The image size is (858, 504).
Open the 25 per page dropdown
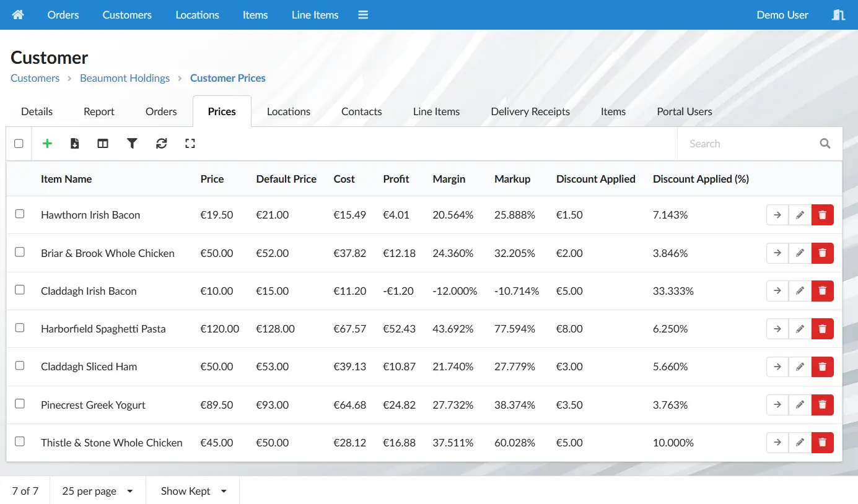[x=98, y=491]
